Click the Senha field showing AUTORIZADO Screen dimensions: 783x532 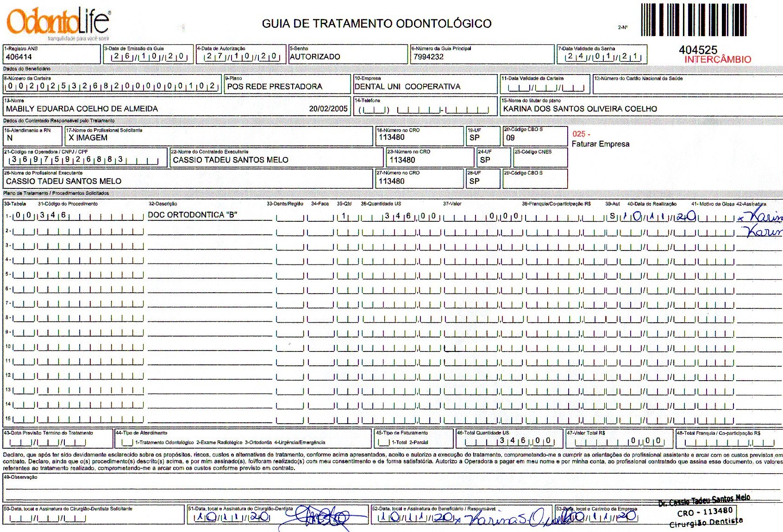(x=348, y=54)
